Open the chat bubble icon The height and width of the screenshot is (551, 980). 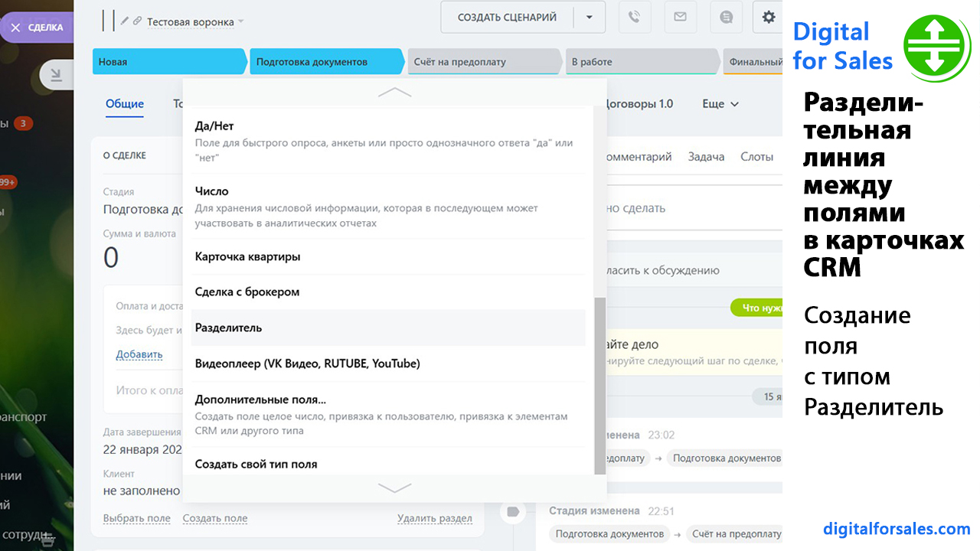[x=726, y=17]
